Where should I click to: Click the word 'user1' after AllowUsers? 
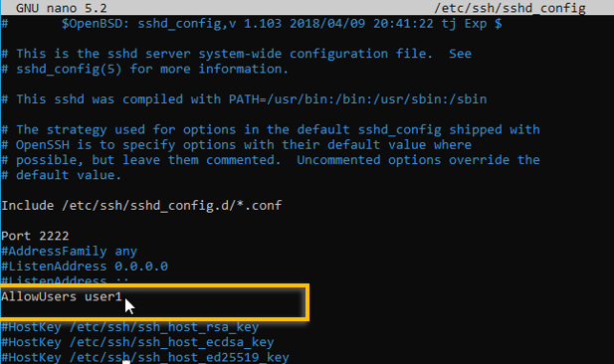[x=103, y=296]
